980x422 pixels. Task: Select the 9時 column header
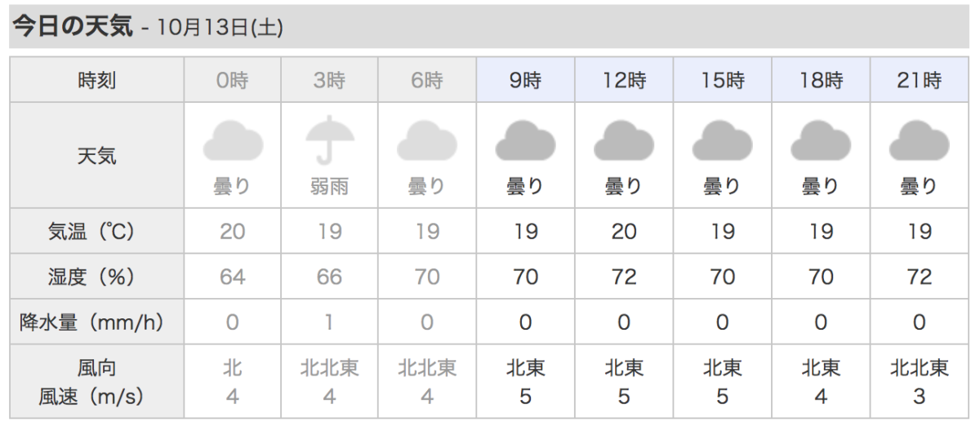(525, 80)
